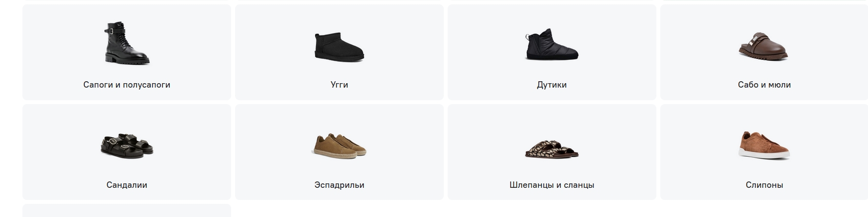Select the Дутики category label
This screenshot has height=217, width=868.
point(552,85)
